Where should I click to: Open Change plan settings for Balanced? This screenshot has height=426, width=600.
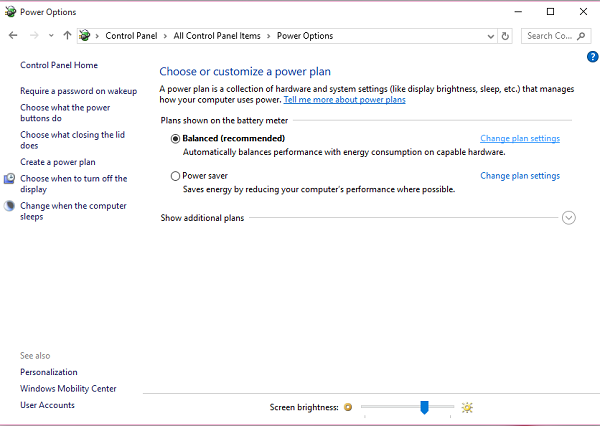[519, 138]
